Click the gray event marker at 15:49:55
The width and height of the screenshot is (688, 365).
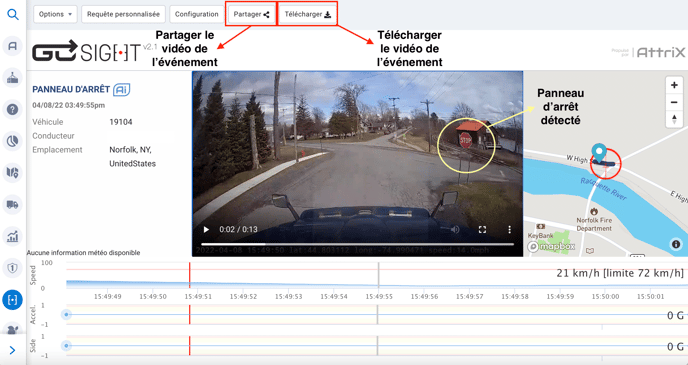[378, 275]
